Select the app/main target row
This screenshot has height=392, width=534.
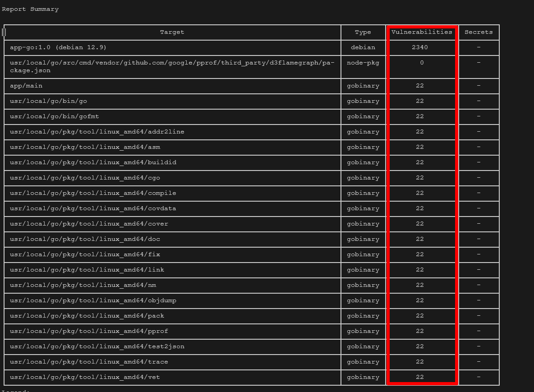pos(26,86)
